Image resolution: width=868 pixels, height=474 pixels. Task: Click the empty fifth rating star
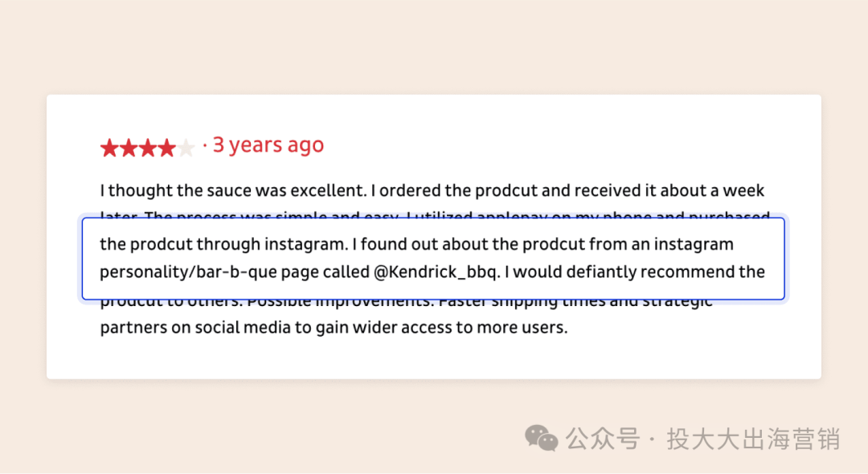click(186, 148)
